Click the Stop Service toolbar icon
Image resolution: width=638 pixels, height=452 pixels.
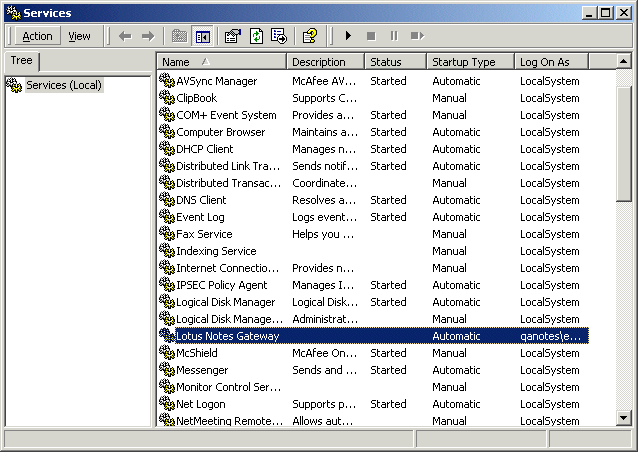(x=371, y=36)
